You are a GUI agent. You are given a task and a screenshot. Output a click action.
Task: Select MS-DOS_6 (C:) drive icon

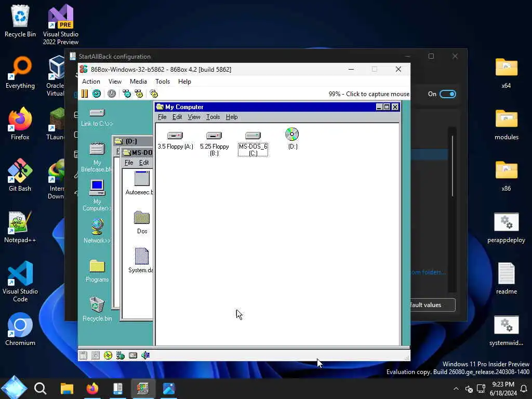click(253, 144)
